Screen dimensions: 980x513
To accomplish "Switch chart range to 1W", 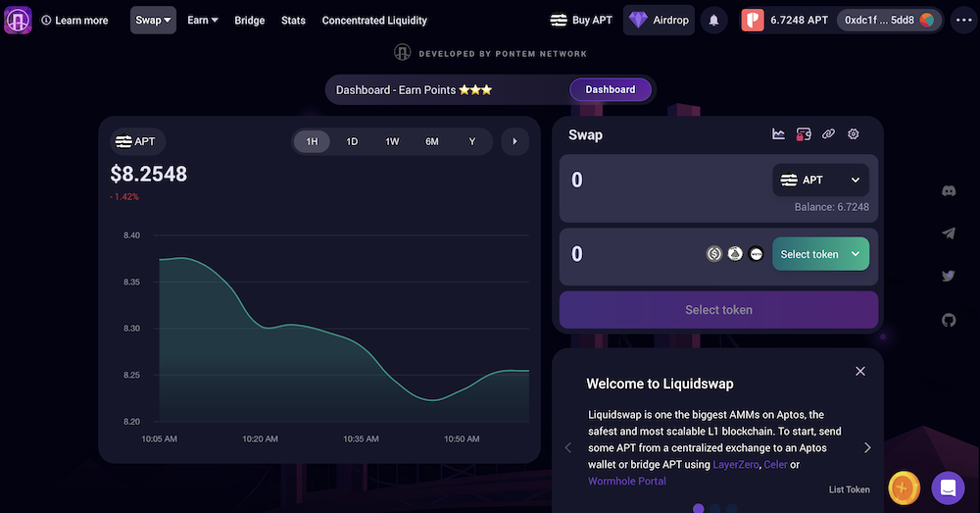I will pos(392,142).
